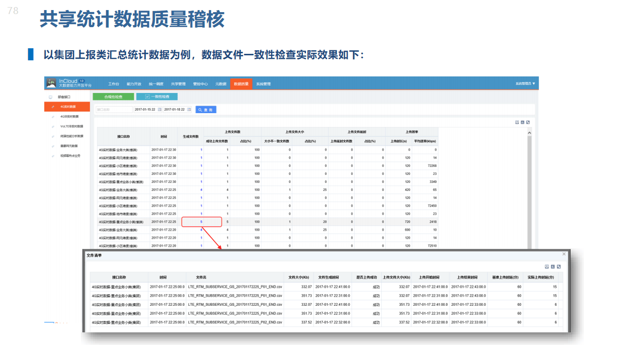Open the 共享管理 menu
This screenshot has height=362, width=644.
pos(178,83)
